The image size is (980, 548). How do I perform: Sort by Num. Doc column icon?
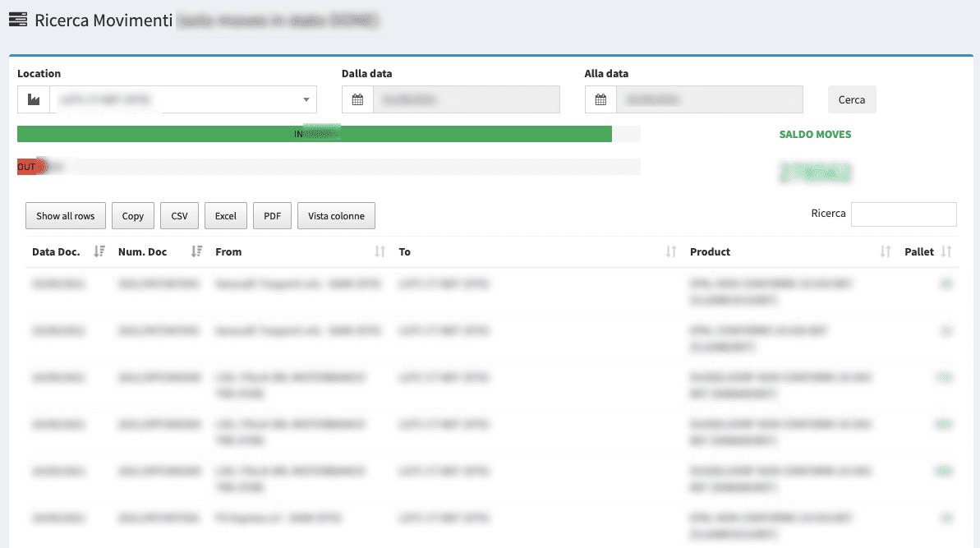pyautogui.click(x=196, y=252)
